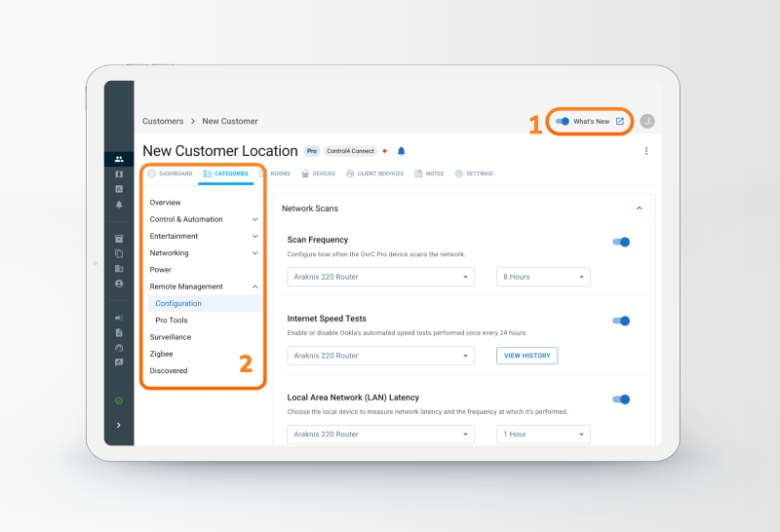Switch to the Devices tab
The width and height of the screenshot is (780, 532).
click(318, 173)
